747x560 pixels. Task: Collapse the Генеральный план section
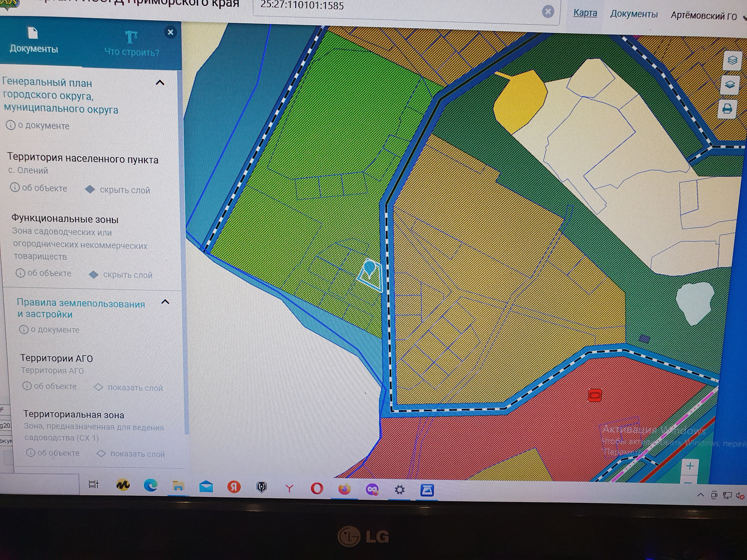[160, 82]
